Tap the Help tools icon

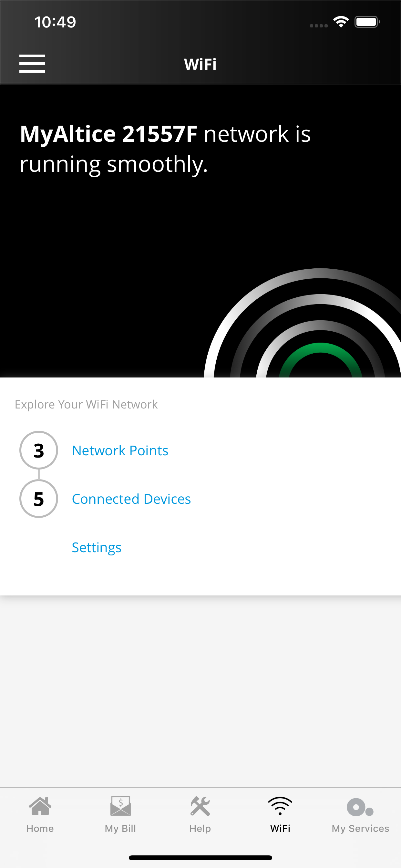point(200,806)
